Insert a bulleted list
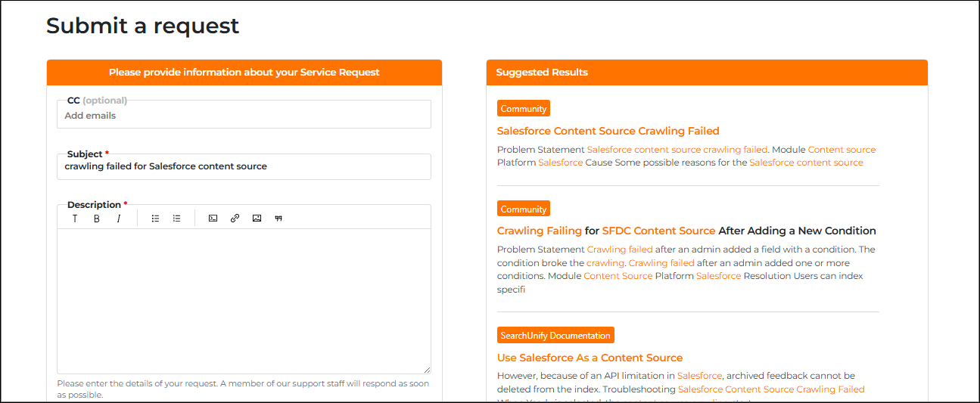 pyautogui.click(x=155, y=219)
